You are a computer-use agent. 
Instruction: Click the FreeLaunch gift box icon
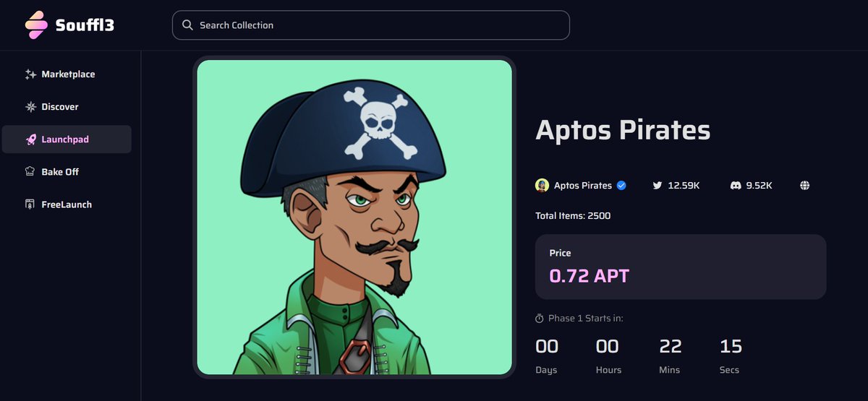click(30, 204)
